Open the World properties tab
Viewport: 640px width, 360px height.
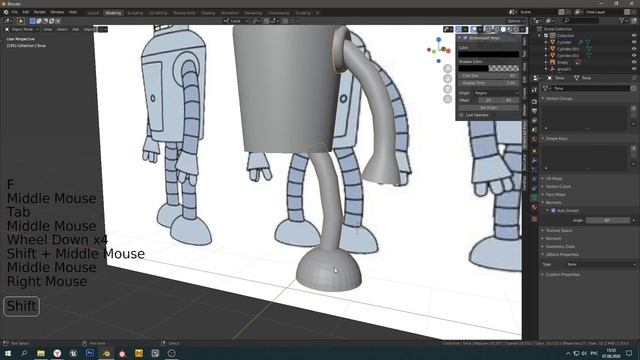click(534, 140)
